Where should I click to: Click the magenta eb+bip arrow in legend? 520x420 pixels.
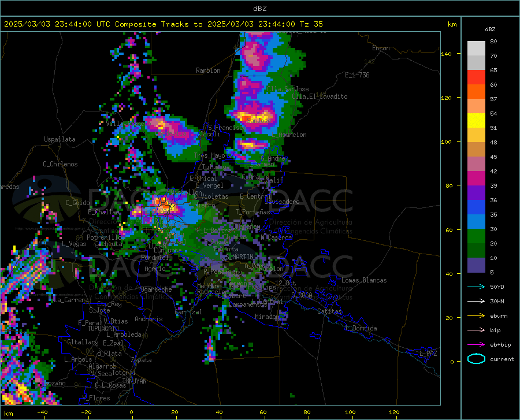click(476, 345)
